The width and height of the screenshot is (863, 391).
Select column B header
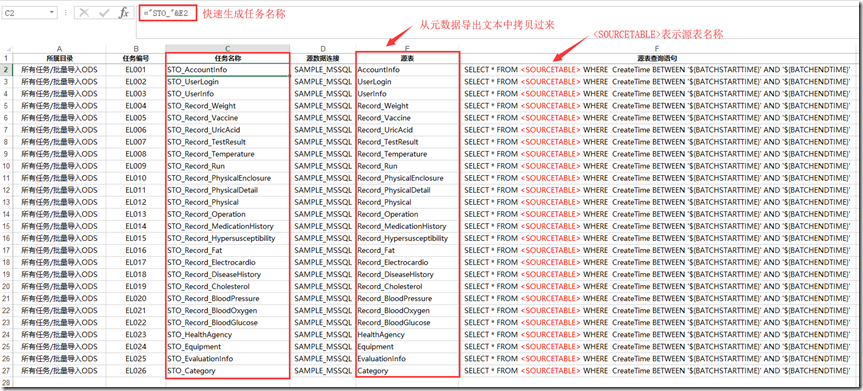pyautogui.click(x=136, y=48)
